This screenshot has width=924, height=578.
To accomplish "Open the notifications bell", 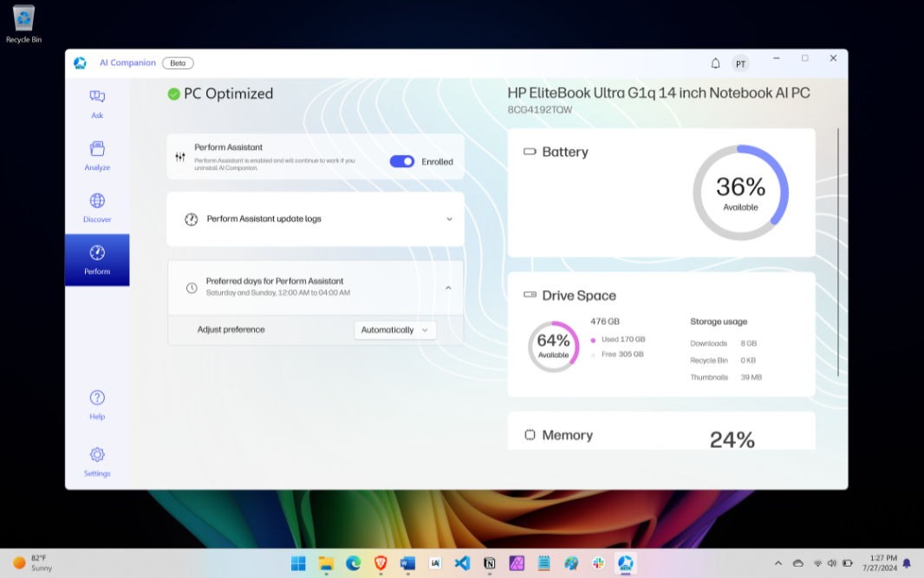I will coord(715,63).
